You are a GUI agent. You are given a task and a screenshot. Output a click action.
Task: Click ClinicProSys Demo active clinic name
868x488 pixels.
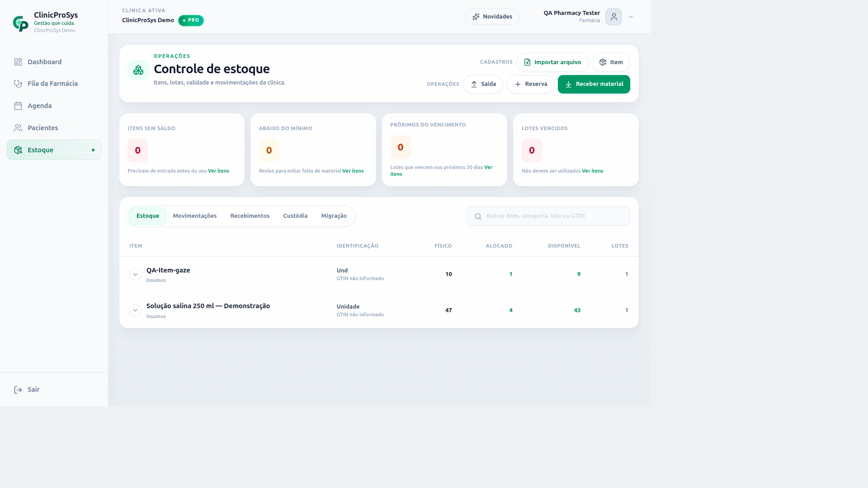(148, 20)
